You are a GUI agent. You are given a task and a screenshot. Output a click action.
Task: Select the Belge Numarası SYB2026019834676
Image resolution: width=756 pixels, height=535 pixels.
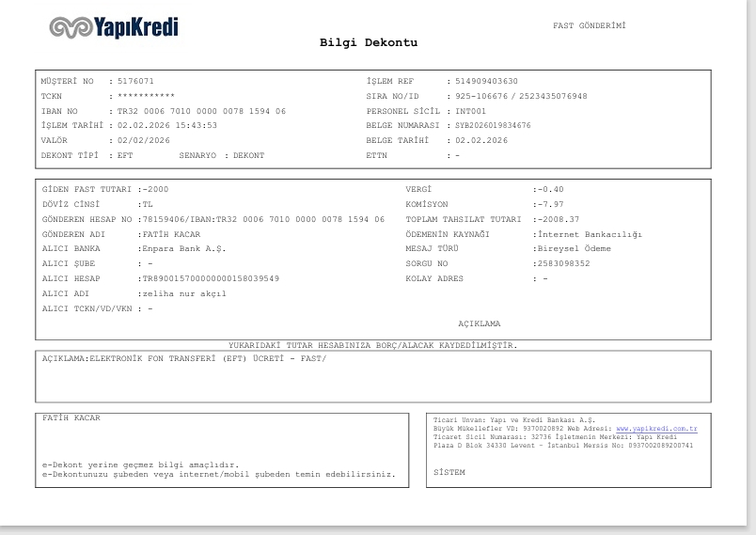[493, 125]
